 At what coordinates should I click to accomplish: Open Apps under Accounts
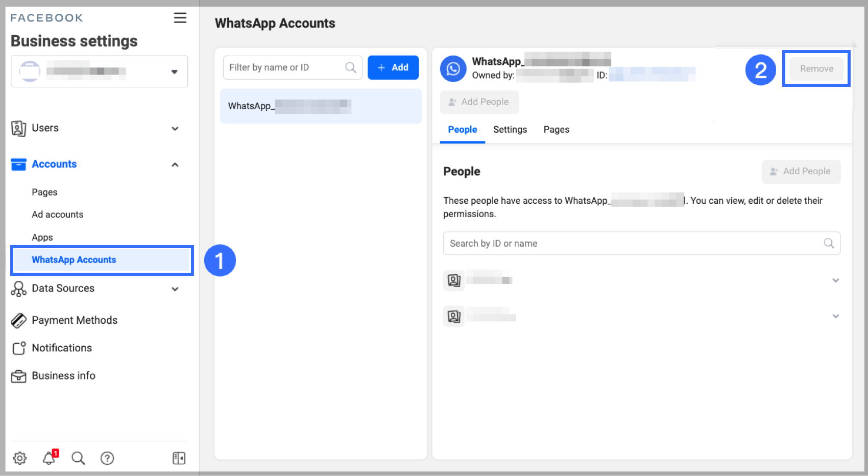tap(42, 237)
